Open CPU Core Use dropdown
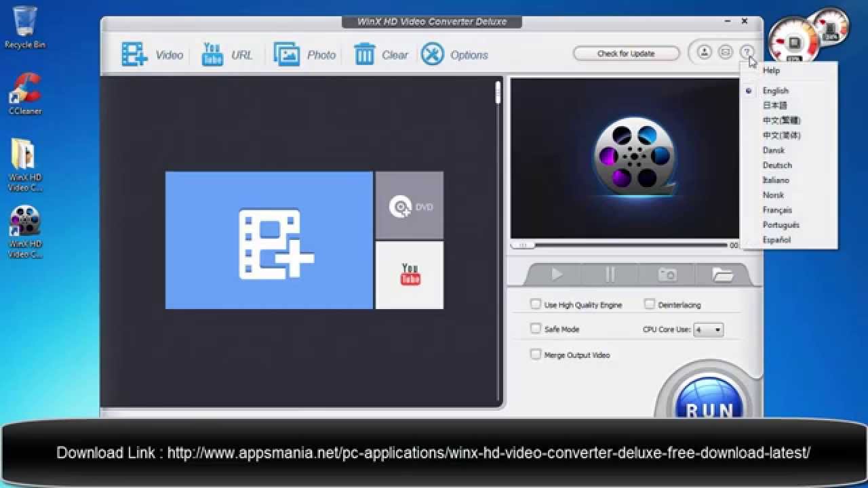The width and height of the screenshot is (868, 488). (x=708, y=329)
